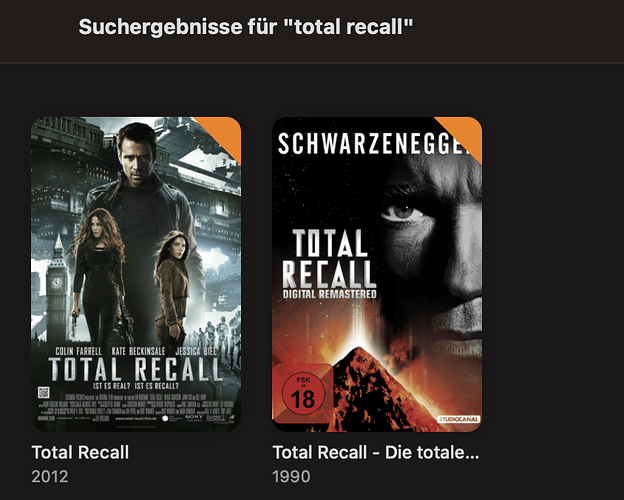Click the Sony logo on 2012 poster

(194, 417)
